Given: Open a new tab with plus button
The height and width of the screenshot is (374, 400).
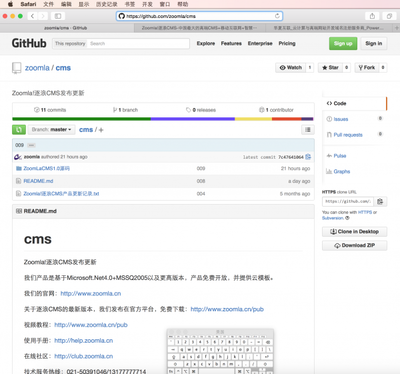Looking at the screenshot, I should pos(397,28).
